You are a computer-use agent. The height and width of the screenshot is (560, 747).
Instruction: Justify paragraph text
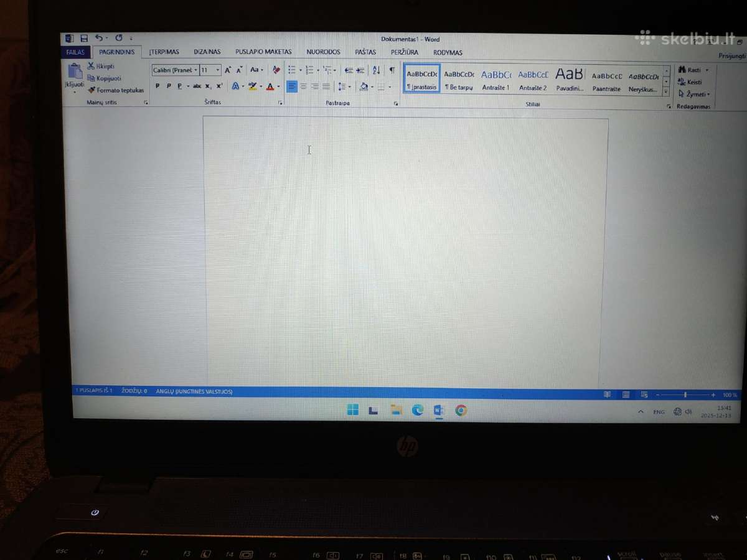pyautogui.click(x=326, y=86)
